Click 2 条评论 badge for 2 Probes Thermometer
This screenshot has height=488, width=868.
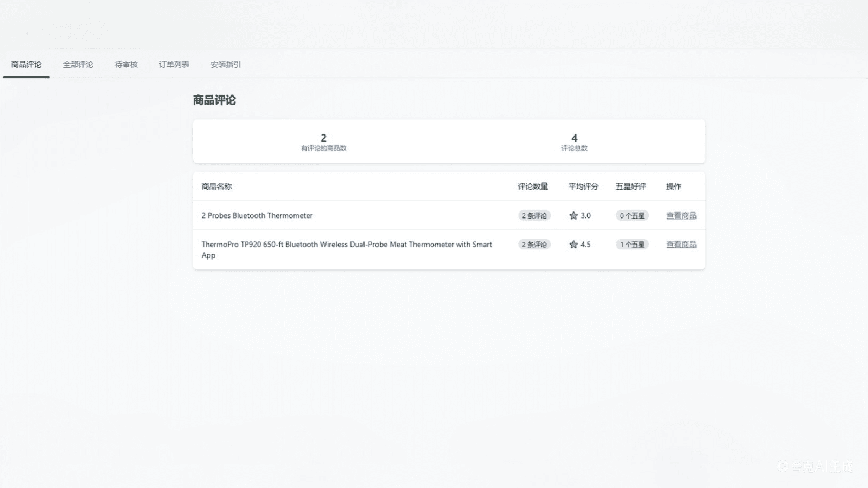[534, 216]
